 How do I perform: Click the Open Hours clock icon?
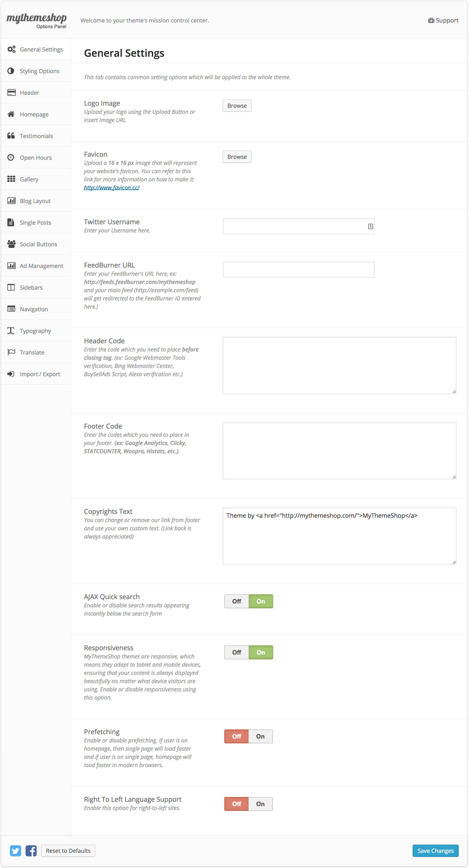[x=11, y=157]
